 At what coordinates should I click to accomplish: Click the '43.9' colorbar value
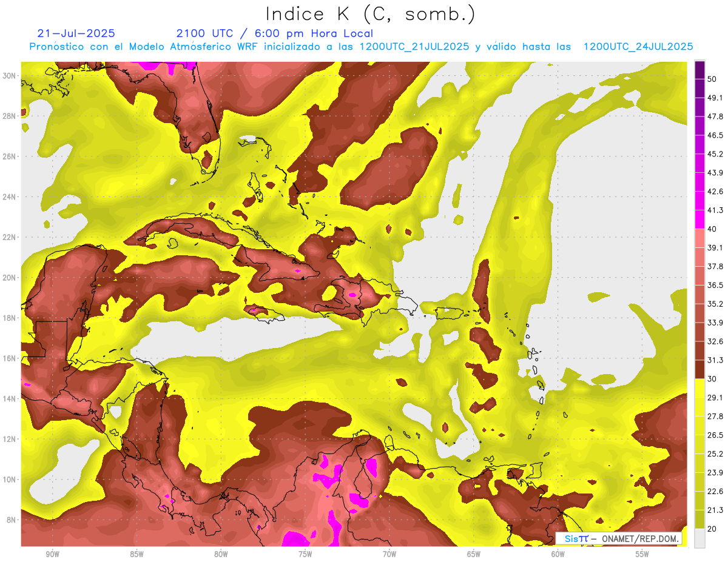[715, 173]
